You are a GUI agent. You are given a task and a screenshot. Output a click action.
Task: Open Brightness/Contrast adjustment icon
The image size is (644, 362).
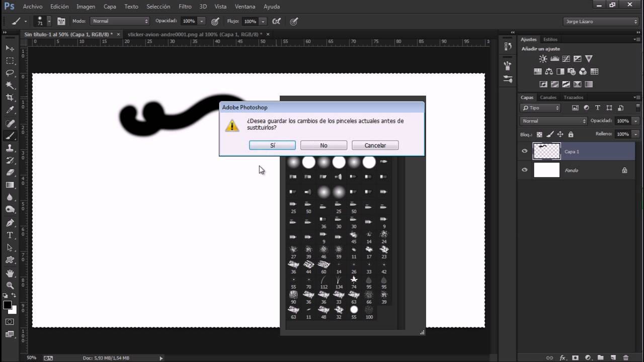[543, 59]
